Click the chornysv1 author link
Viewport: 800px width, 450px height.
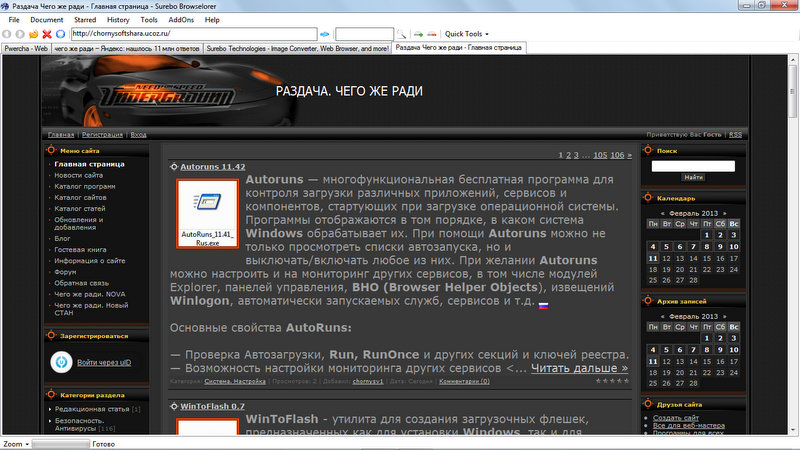point(368,381)
